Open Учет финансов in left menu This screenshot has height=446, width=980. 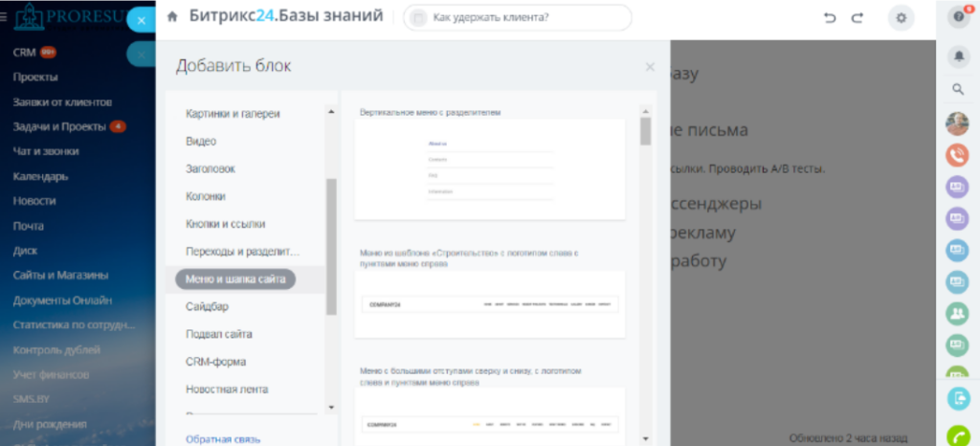point(52,375)
